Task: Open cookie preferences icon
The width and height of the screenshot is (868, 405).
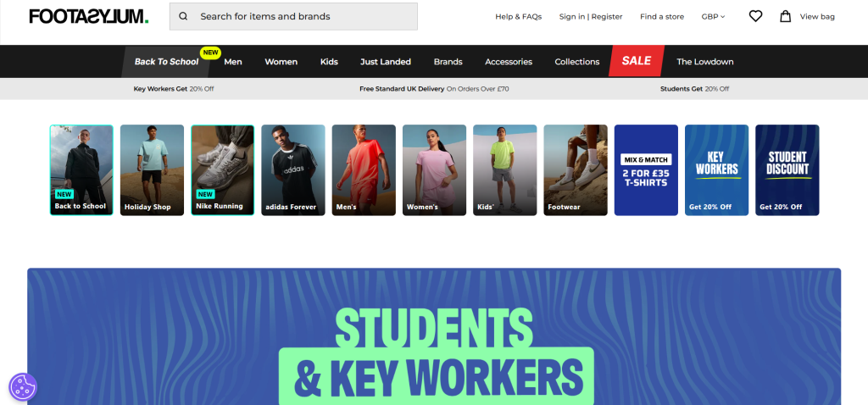Action: click(x=23, y=386)
